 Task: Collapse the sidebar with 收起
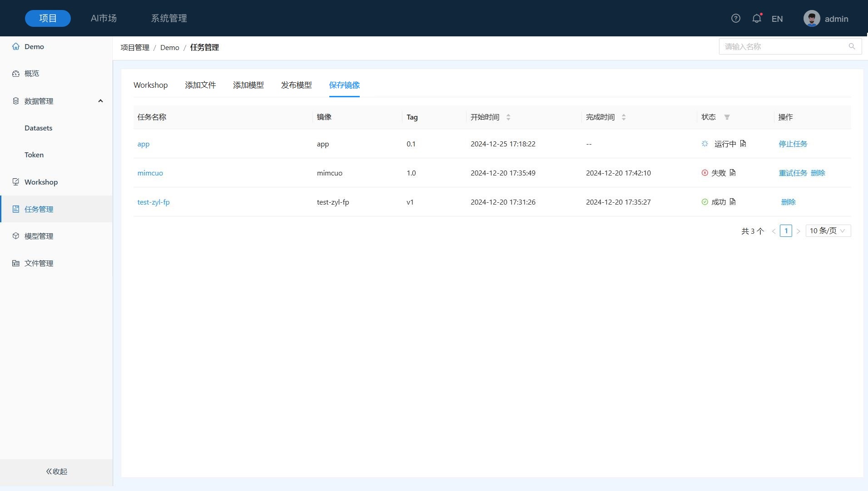click(56, 471)
